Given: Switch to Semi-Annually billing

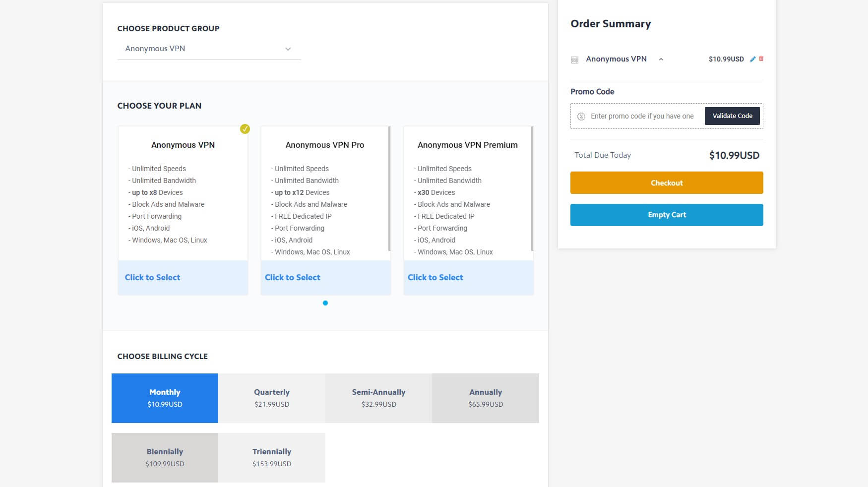Looking at the screenshot, I should pos(378,398).
